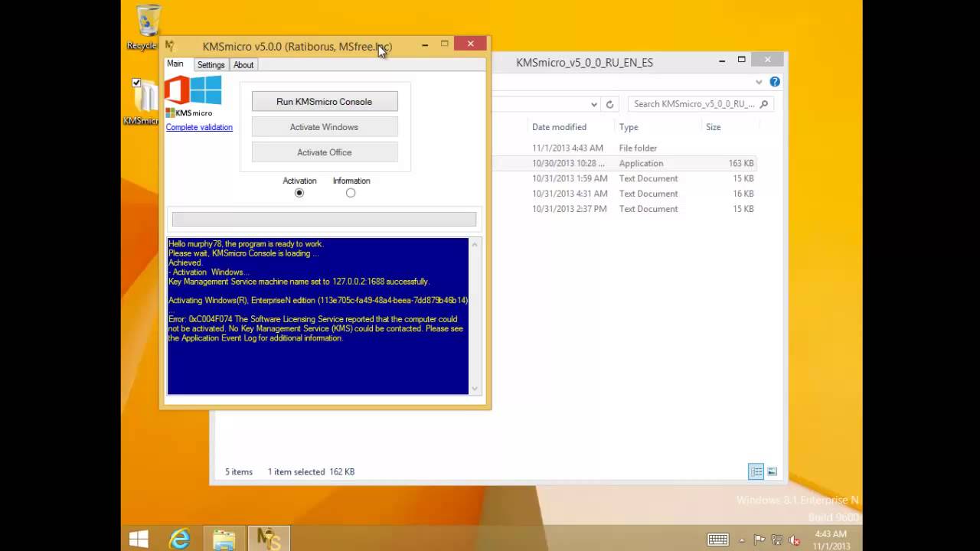Click '1 item selected 162 KB' status text

click(312, 472)
